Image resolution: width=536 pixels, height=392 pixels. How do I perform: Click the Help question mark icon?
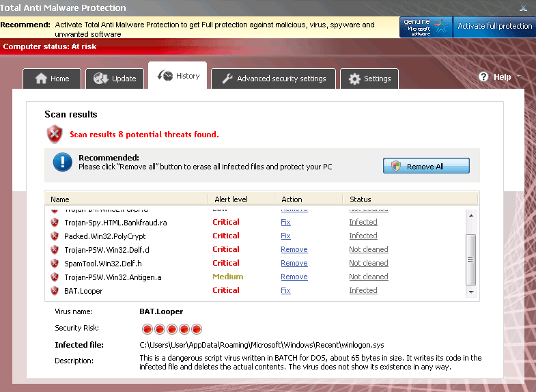(x=483, y=77)
